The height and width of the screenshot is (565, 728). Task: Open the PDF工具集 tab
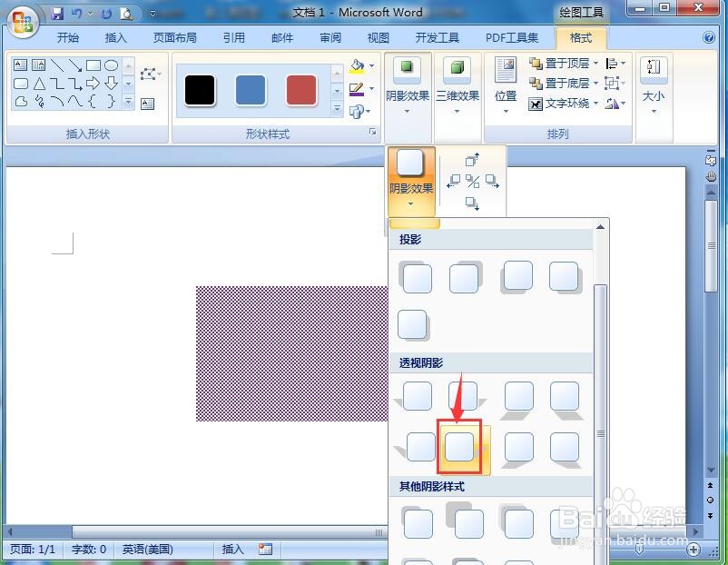(512, 37)
